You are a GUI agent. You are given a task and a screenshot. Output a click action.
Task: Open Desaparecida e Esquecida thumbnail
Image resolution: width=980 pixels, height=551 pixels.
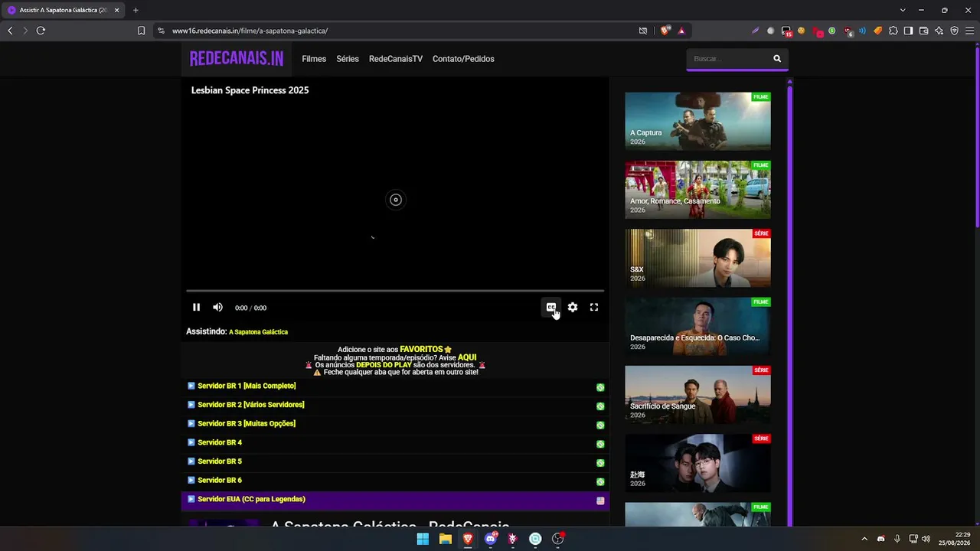697,327
